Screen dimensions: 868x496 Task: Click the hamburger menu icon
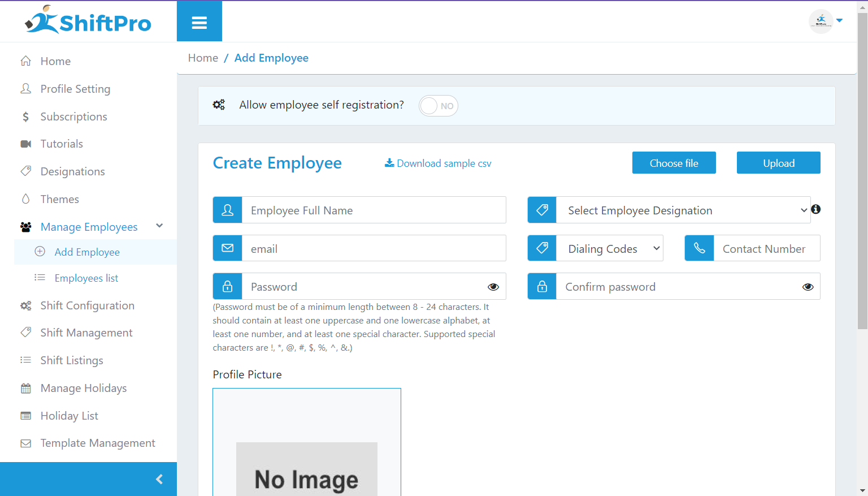[199, 23]
